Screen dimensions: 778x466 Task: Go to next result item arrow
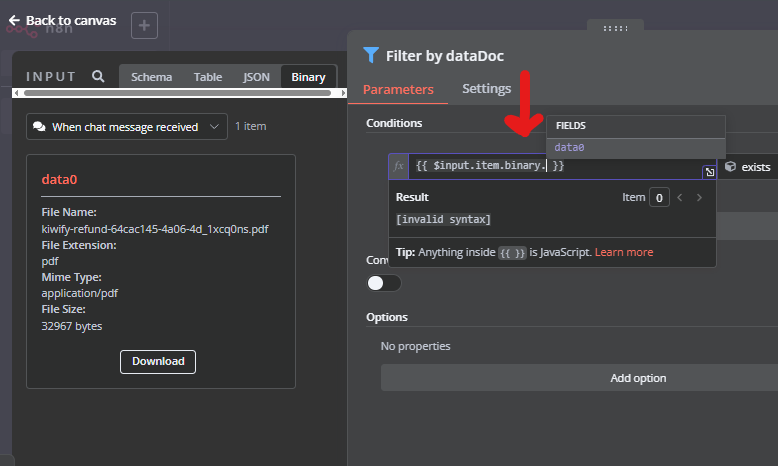point(700,197)
